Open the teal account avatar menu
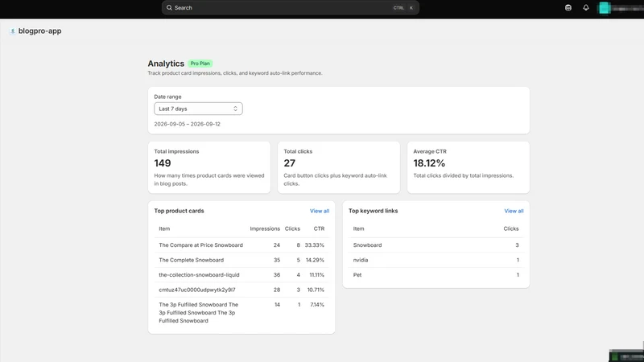The height and width of the screenshot is (362, 644). pos(605,8)
